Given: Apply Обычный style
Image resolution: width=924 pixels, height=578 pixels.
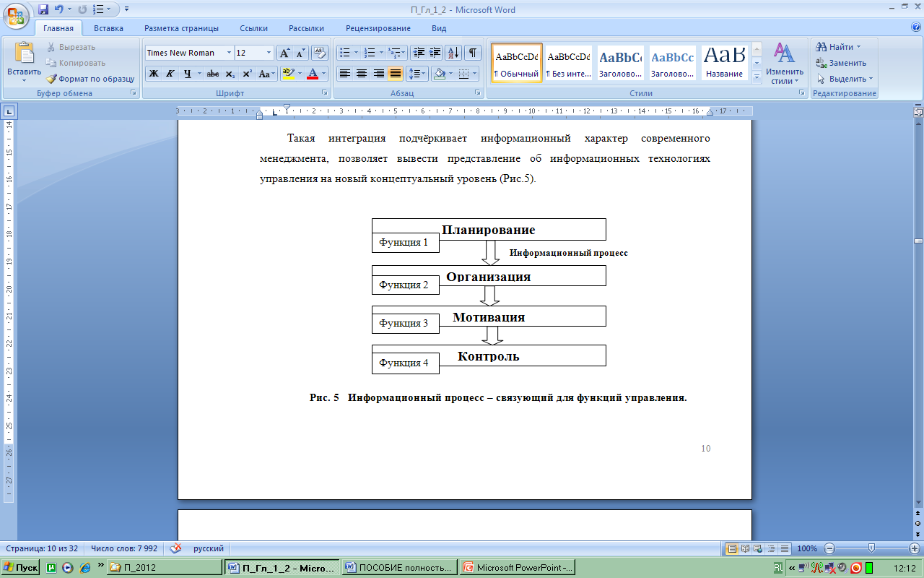Looking at the screenshot, I should point(517,62).
